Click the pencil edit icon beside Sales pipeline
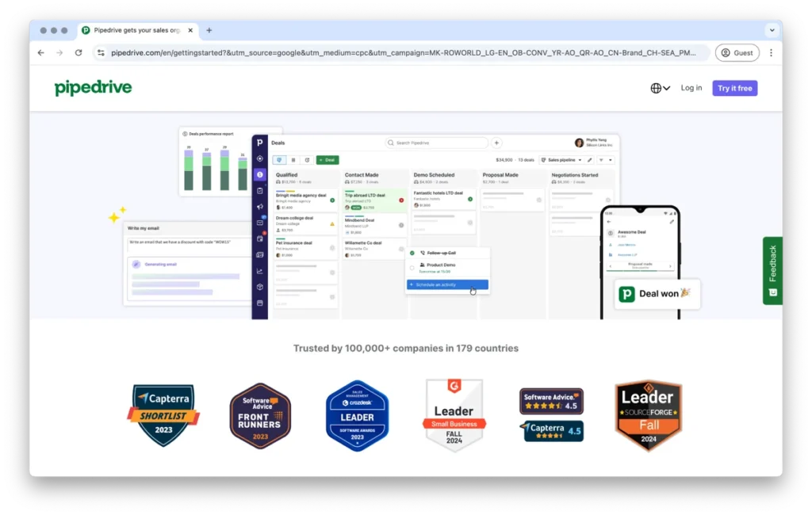The width and height of the screenshot is (812, 515). tap(590, 160)
